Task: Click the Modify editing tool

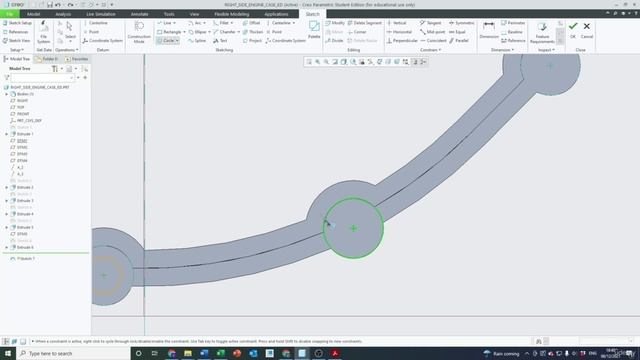Action: coord(335,23)
